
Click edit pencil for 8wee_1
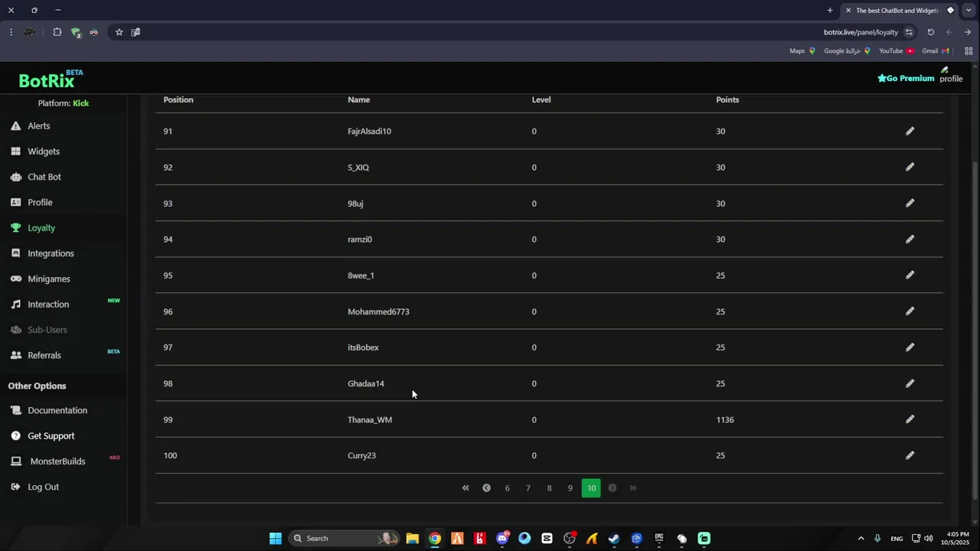pyautogui.click(x=910, y=275)
